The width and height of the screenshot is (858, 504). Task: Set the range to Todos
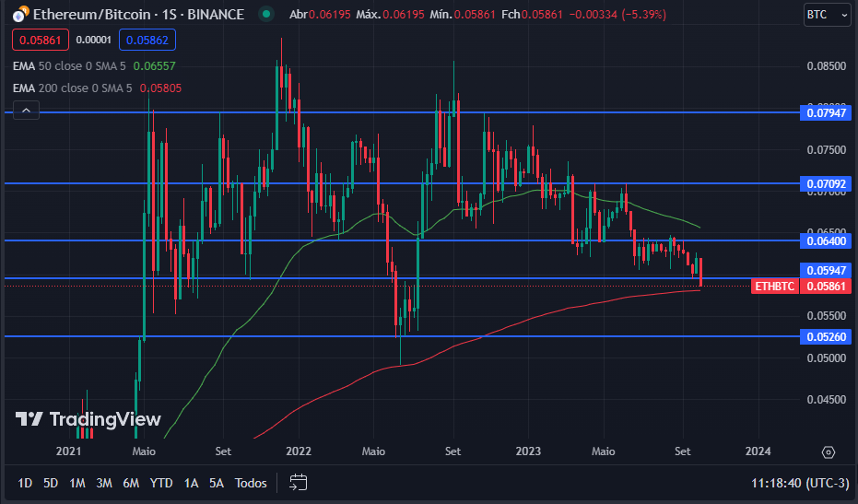pos(251,483)
